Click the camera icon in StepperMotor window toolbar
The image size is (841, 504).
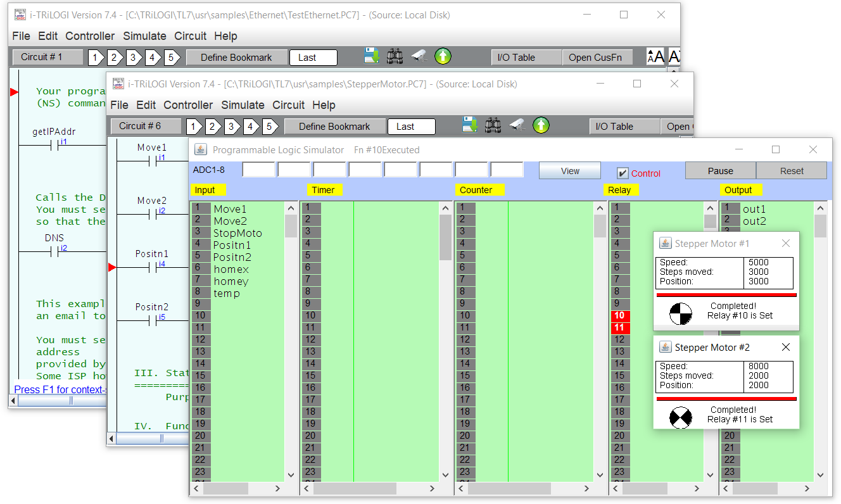(x=517, y=125)
